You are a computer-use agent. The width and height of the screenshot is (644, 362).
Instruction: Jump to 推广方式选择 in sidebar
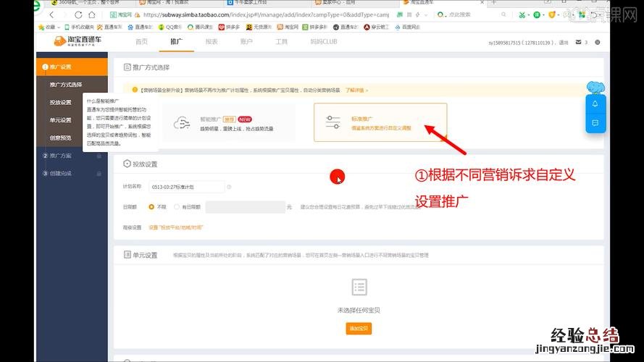[66, 85]
